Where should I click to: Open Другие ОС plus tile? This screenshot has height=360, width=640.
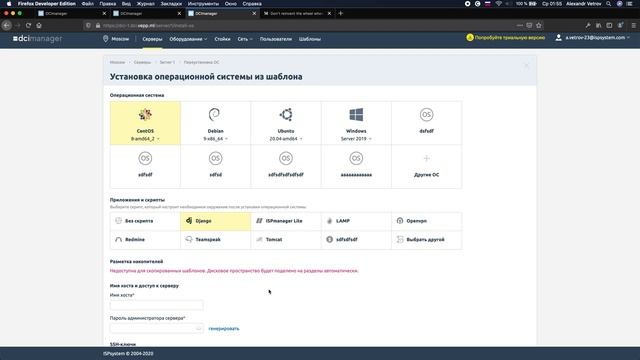click(427, 167)
